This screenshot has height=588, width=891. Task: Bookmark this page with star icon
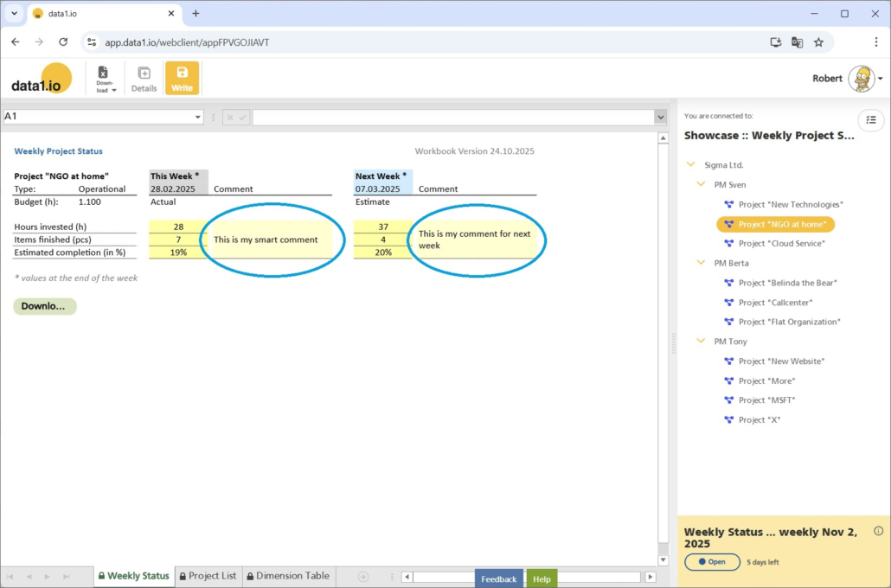click(818, 42)
